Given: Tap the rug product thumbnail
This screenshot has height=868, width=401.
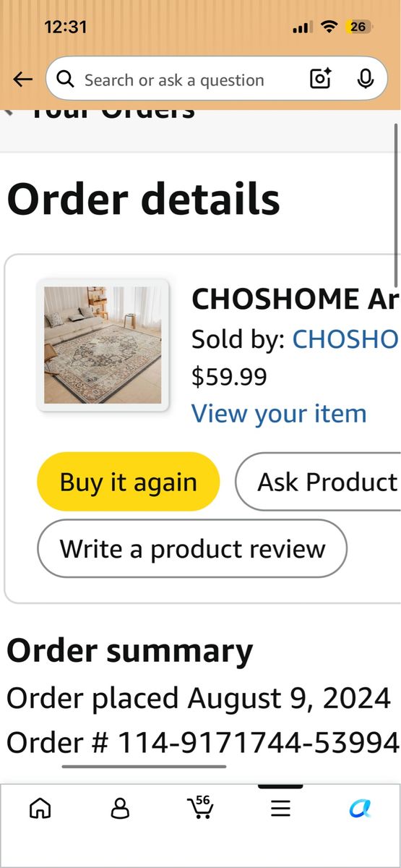Looking at the screenshot, I should (x=103, y=345).
